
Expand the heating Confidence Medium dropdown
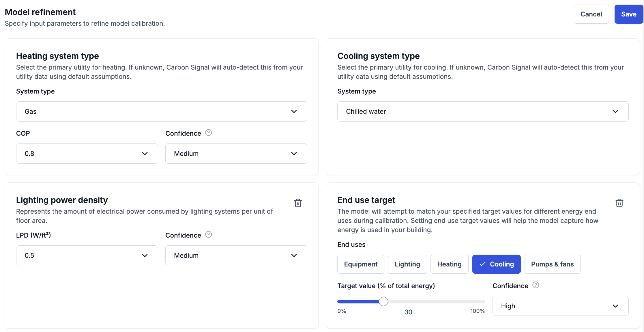(236, 154)
